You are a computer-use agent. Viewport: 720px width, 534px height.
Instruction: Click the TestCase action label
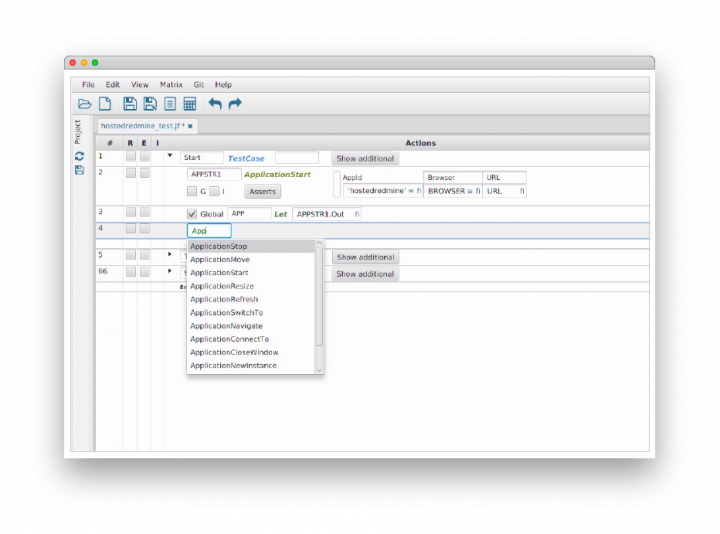click(246, 158)
